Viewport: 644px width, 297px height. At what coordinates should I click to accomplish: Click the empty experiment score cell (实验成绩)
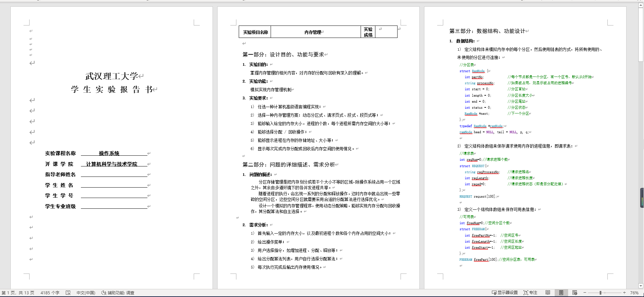pyautogui.click(x=386, y=32)
